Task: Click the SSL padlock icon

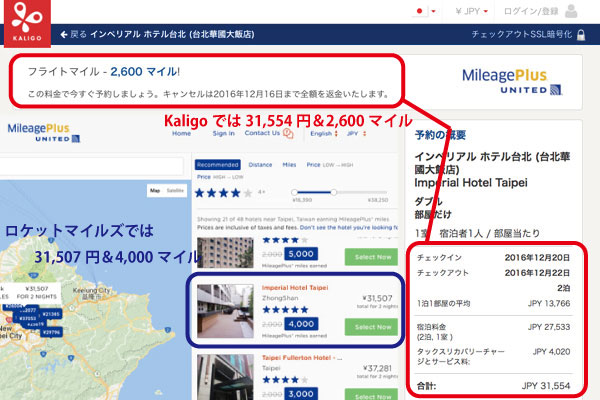Action: (581, 35)
